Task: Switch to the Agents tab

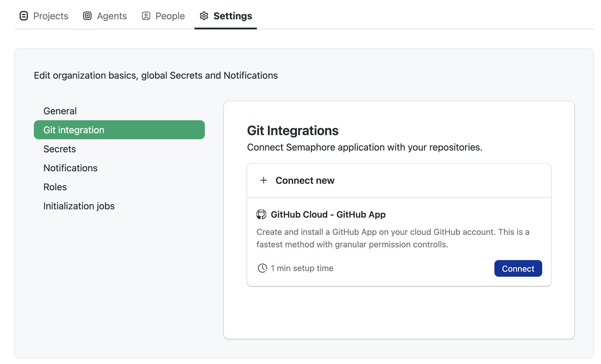Action: (105, 16)
